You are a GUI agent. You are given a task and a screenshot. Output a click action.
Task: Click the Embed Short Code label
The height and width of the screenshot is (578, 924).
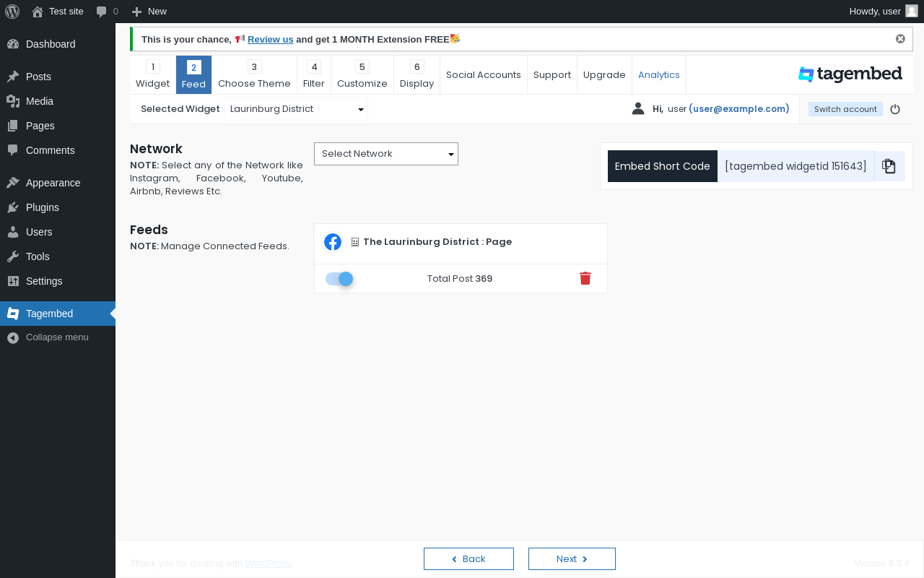[663, 166]
